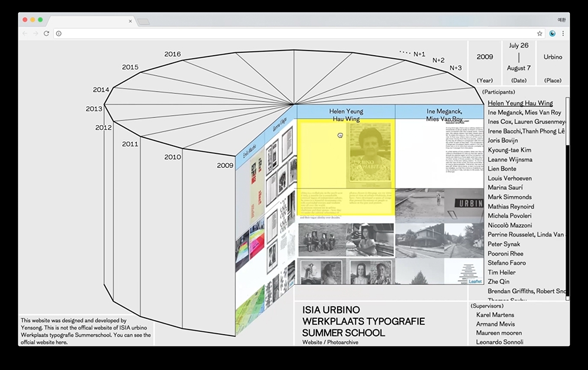Select Perrine Rousselet, Linda Van entry
588x370 pixels.
tap(525, 235)
